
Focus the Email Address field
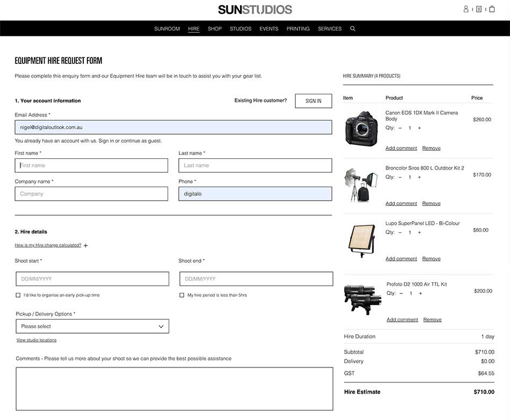pyautogui.click(x=173, y=127)
